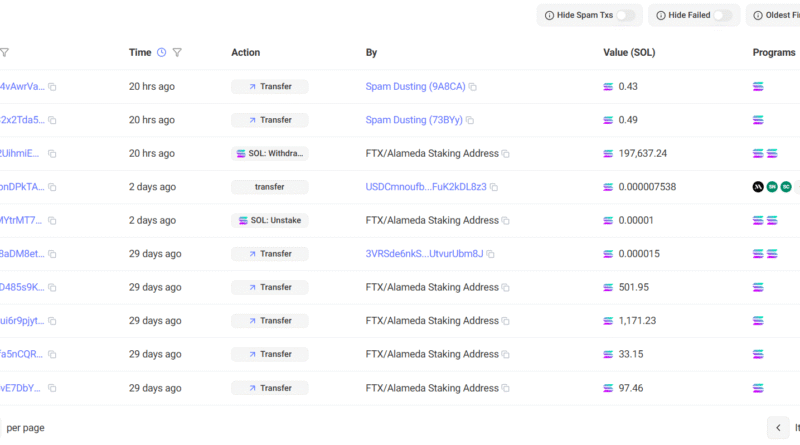The height and width of the screenshot is (445, 800).
Task: Go to the previous page with chevron
Action: (778, 427)
